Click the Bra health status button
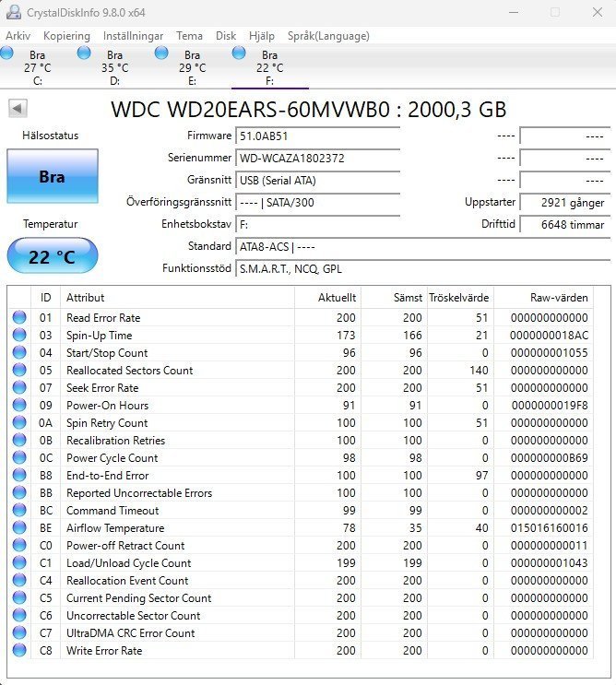616x685 pixels. point(52,176)
